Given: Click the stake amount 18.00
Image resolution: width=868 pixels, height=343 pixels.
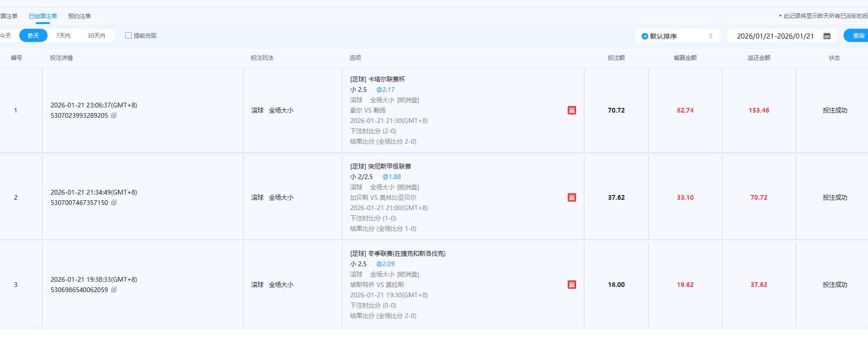Looking at the screenshot, I should click(x=616, y=285).
